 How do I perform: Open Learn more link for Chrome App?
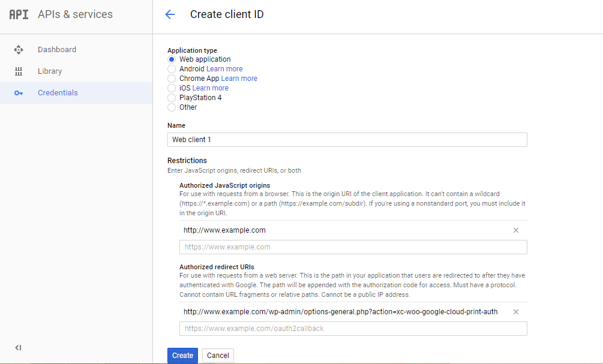click(239, 79)
